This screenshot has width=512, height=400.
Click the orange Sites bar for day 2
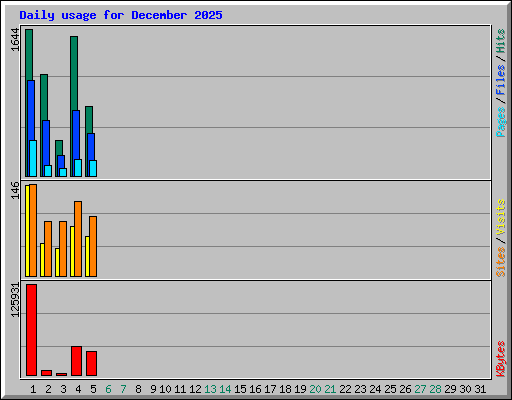[48, 249]
